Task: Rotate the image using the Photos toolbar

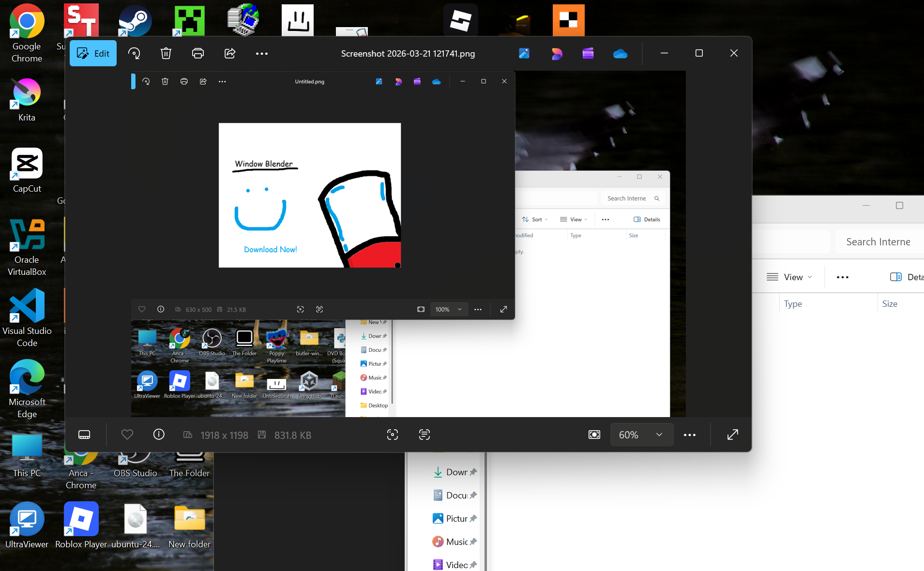Action: pyautogui.click(x=134, y=53)
